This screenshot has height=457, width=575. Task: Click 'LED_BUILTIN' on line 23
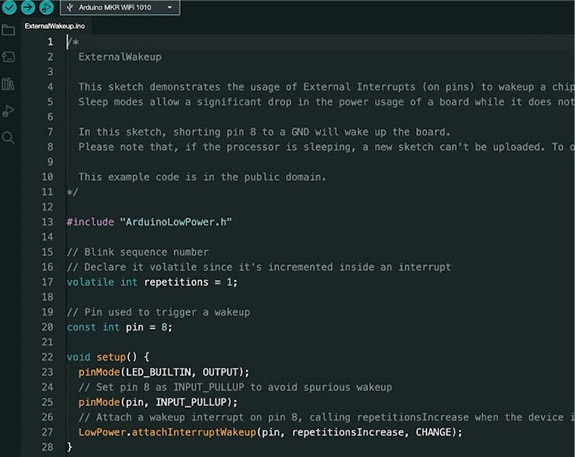coord(158,372)
